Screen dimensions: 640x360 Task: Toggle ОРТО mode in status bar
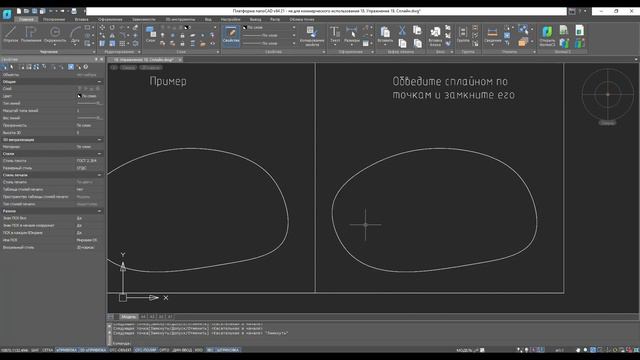(x=164, y=350)
